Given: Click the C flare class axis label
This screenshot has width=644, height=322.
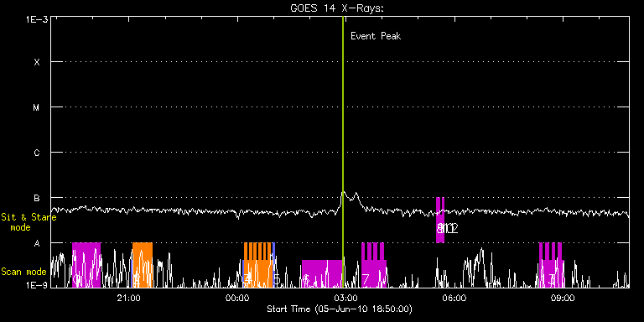Looking at the screenshot, I should (37, 153).
